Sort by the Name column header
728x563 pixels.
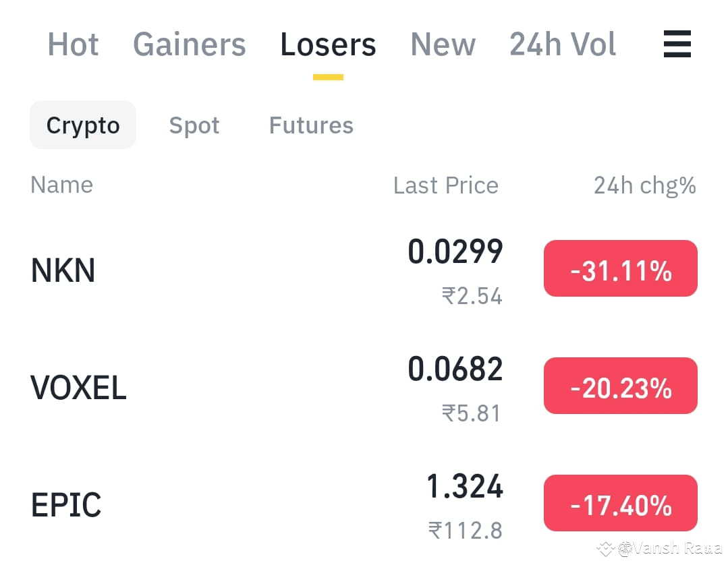point(61,185)
